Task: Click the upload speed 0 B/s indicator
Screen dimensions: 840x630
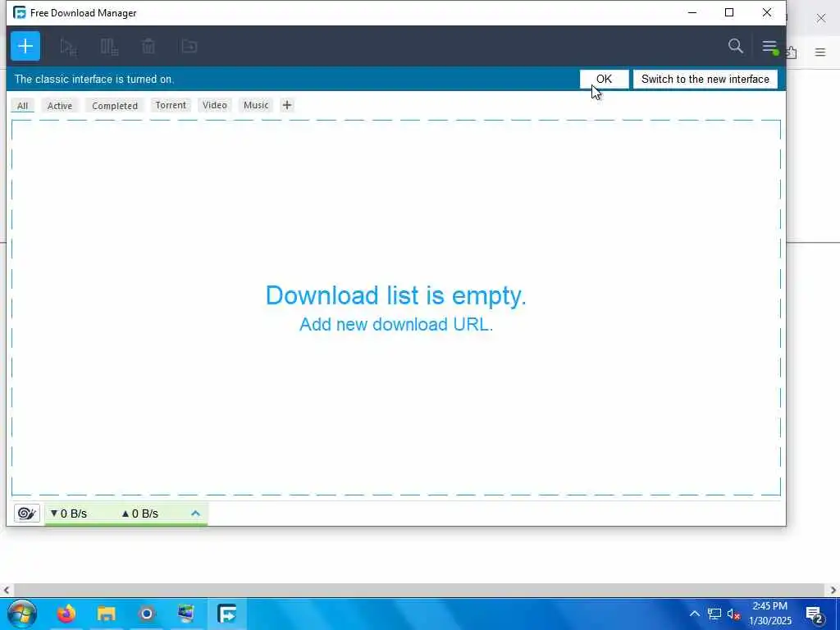Action: coord(139,514)
